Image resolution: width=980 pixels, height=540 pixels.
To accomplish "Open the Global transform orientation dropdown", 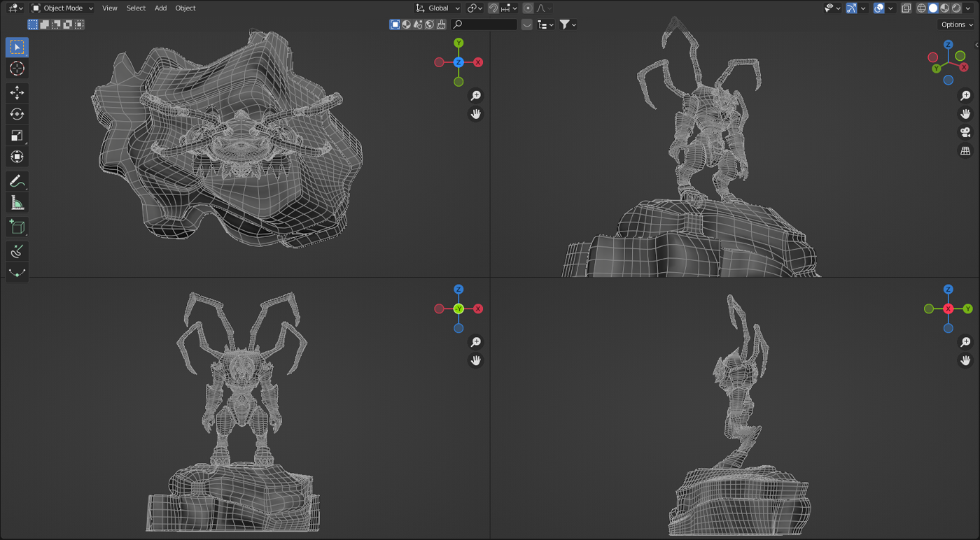I will [x=437, y=8].
